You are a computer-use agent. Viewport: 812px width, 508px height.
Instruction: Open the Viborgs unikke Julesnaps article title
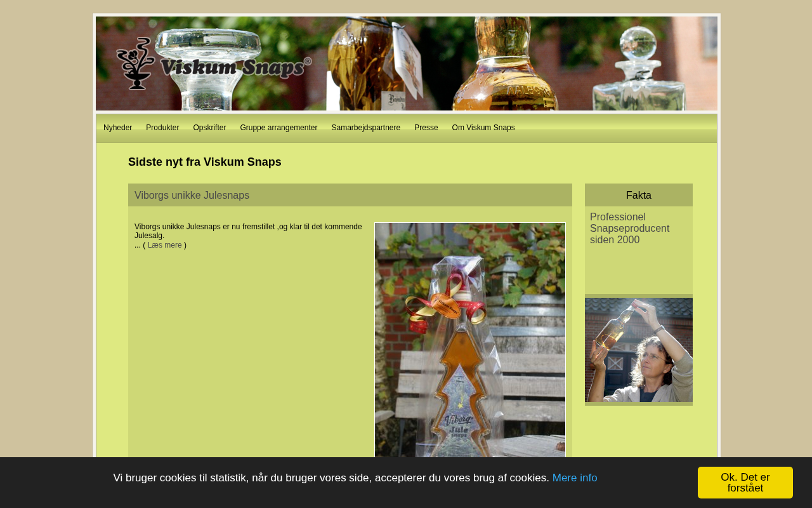coord(192,195)
